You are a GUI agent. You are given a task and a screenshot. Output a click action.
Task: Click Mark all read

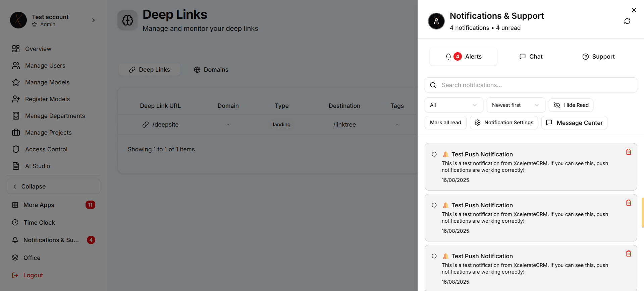[x=445, y=123]
